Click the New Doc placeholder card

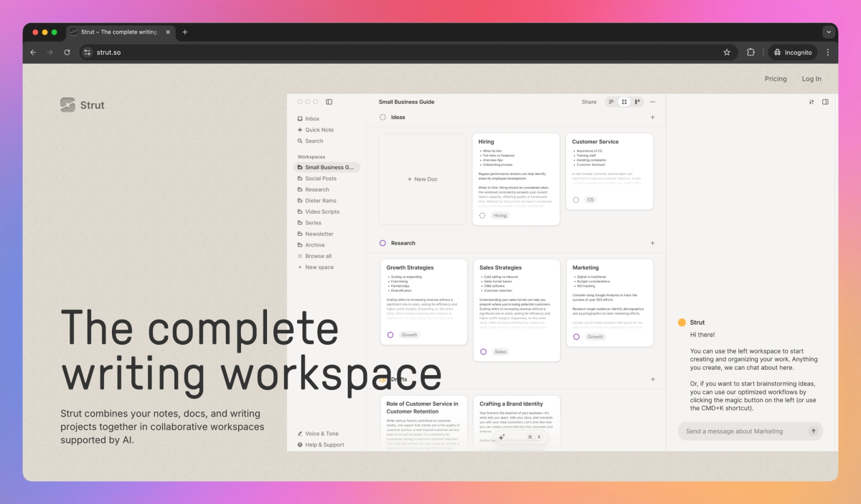pyautogui.click(x=423, y=179)
